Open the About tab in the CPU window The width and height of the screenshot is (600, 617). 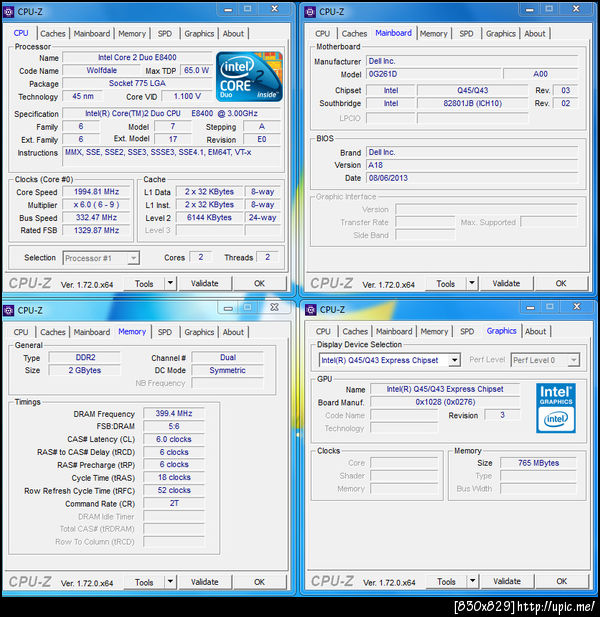[233, 34]
